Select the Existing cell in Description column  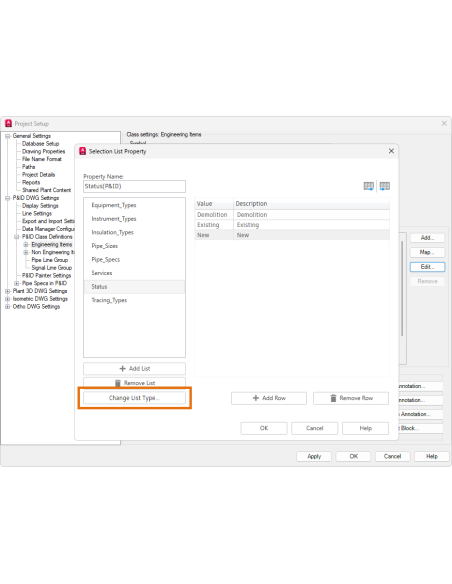[x=312, y=225]
